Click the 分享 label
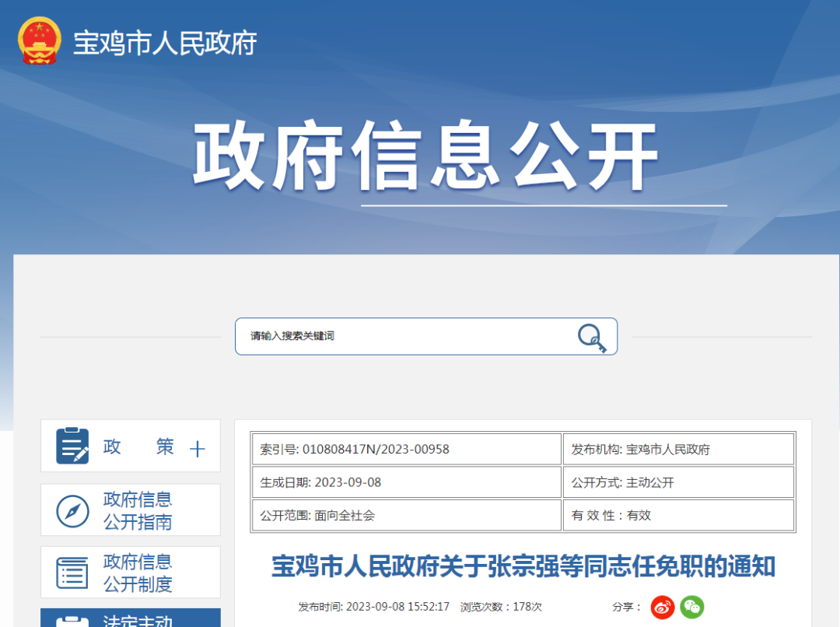The width and height of the screenshot is (840, 627). point(626,607)
